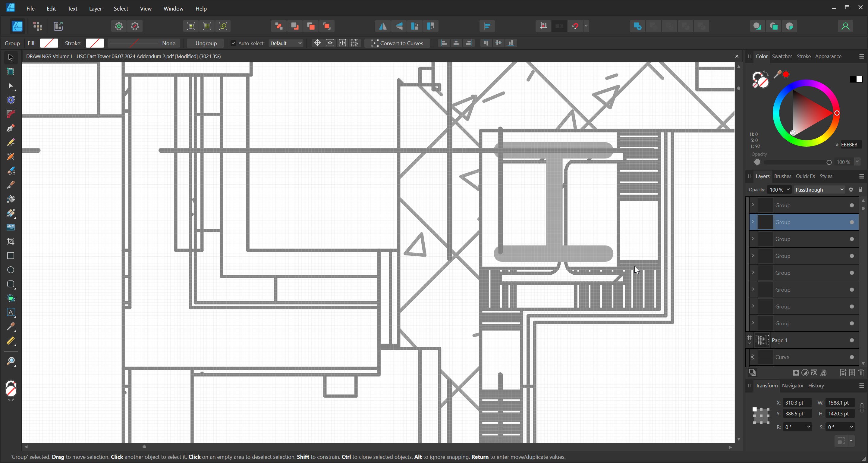
Task: Click the Move to Back arrange icon
Action: 279,26
